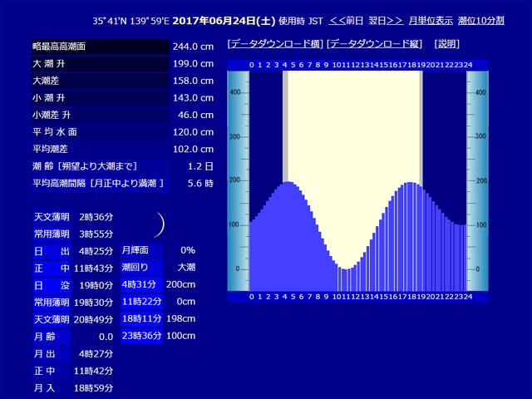Click the 158.0 cm value
The height and width of the screenshot is (399, 532).
pyautogui.click(x=193, y=81)
